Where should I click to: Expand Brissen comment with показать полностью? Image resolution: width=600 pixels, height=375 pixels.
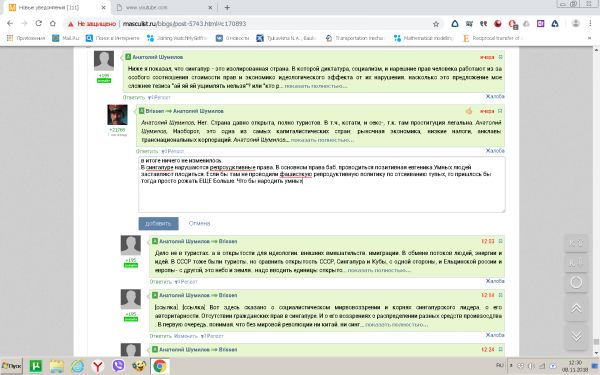click(x=322, y=140)
